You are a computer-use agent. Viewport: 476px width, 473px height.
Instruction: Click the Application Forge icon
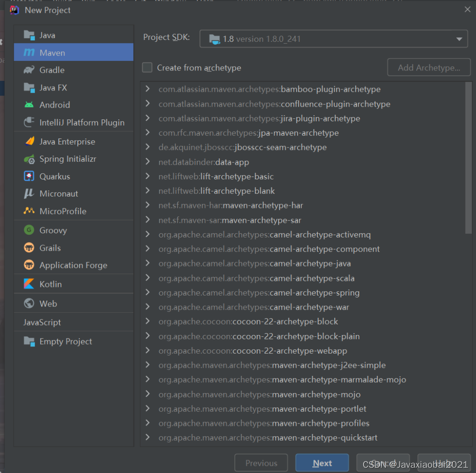click(29, 265)
